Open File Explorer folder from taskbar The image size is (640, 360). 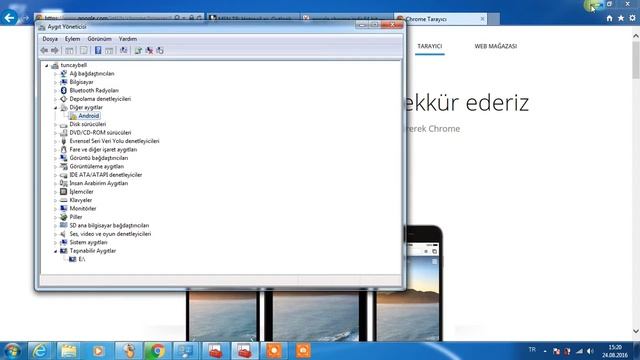pyautogui.click(x=69, y=351)
